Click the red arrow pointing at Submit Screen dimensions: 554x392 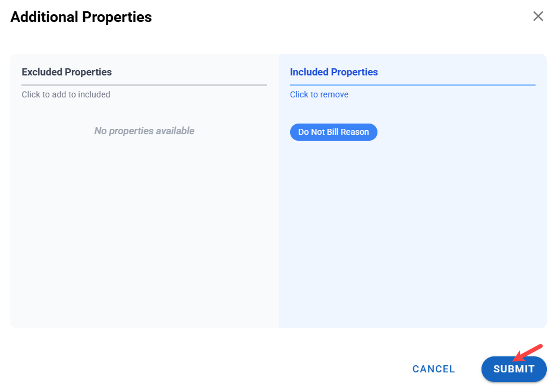coord(528,352)
